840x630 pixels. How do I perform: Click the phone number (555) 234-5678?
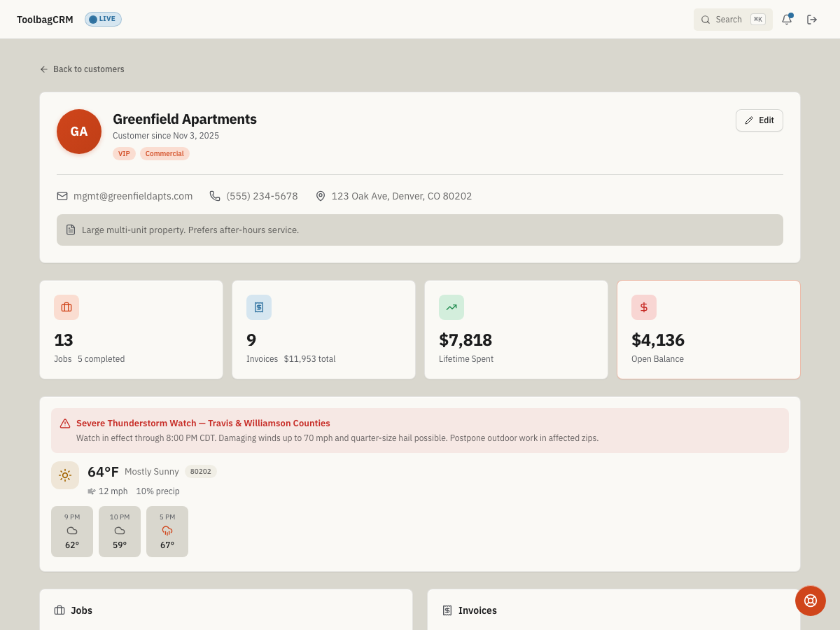(x=262, y=196)
